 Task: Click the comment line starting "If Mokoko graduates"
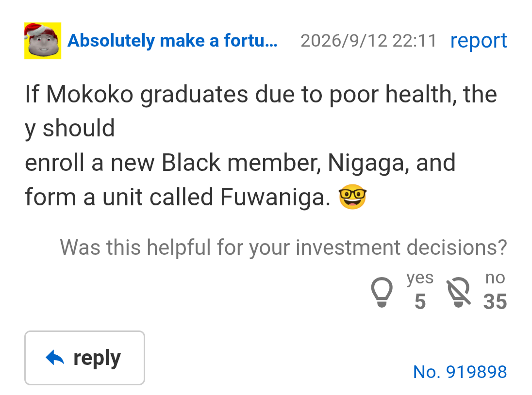[261, 94]
